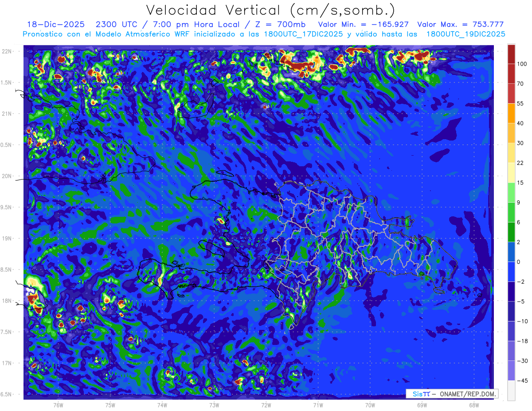
Task: Pick the violet colorbar band between -30 and -18
Action: pyautogui.click(x=511, y=350)
